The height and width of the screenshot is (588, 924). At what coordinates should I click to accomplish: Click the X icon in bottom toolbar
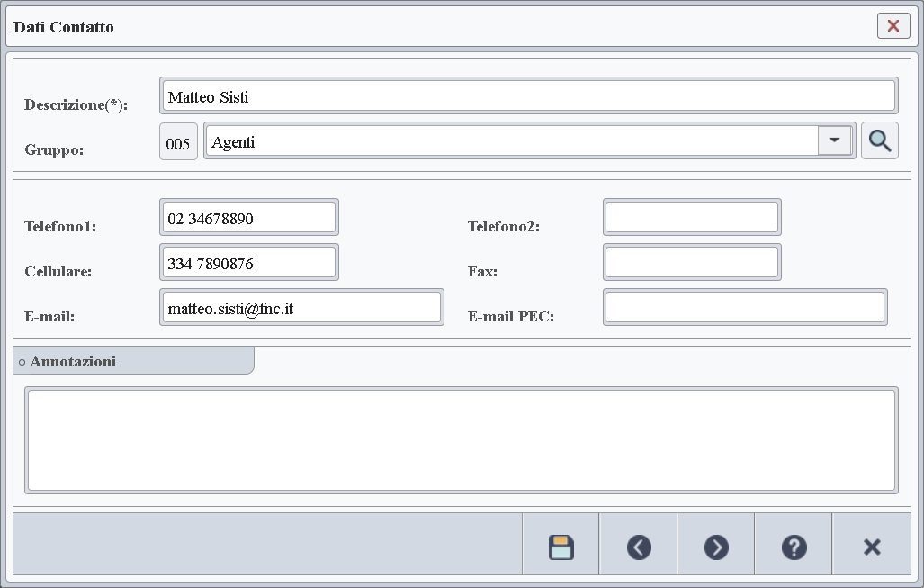pos(871,547)
